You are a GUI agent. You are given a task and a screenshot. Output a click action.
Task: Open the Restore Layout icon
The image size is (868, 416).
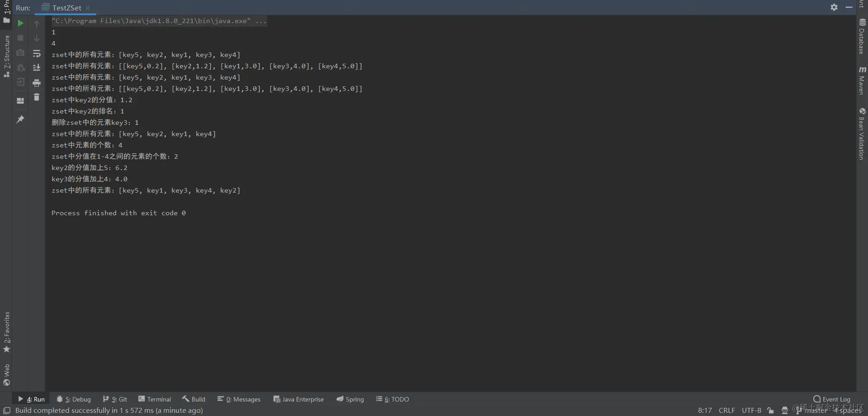(x=20, y=101)
